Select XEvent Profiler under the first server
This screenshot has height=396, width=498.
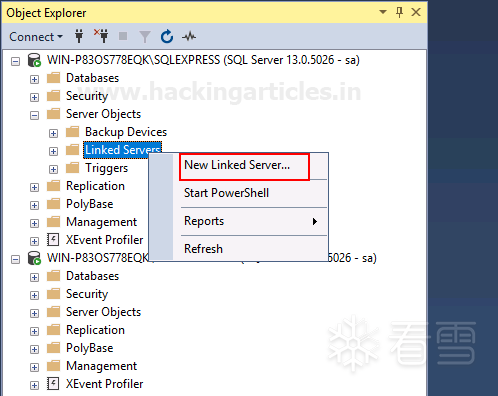click(x=104, y=240)
